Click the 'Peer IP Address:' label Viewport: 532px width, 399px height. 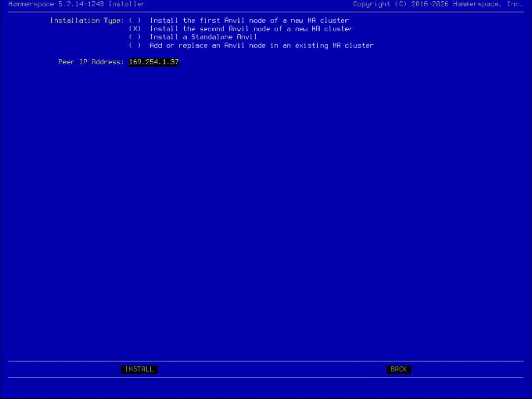[91, 62]
